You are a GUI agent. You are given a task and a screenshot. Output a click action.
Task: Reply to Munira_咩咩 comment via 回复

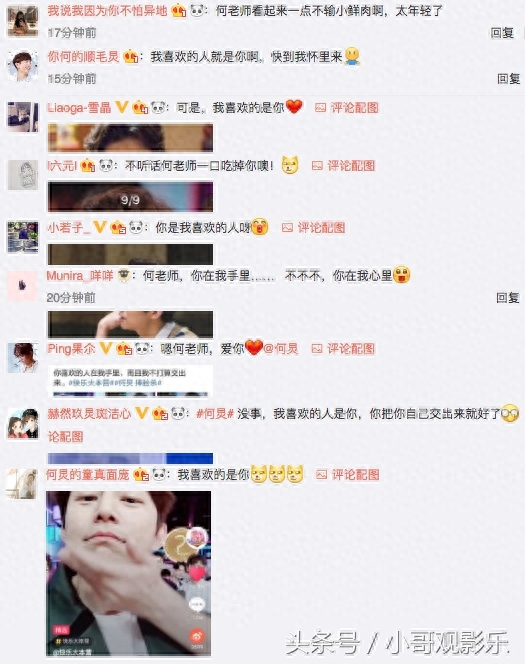coord(507,298)
